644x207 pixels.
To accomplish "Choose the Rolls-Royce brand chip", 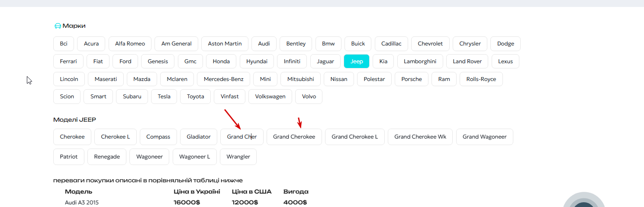I will click(x=481, y=79).
